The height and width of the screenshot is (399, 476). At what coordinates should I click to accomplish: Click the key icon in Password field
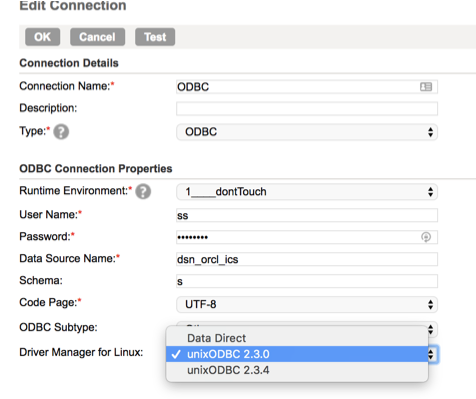(426, 237)
